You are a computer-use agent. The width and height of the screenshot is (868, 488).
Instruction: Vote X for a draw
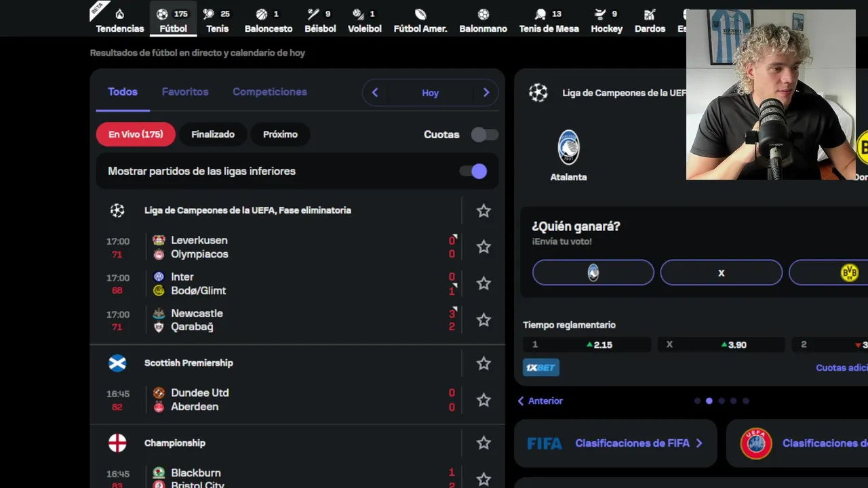point(721,272)
